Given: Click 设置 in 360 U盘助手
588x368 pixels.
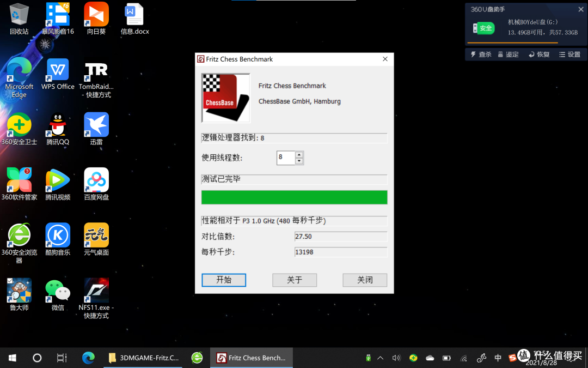Looking at the screenshot, I should coord(569,55).
